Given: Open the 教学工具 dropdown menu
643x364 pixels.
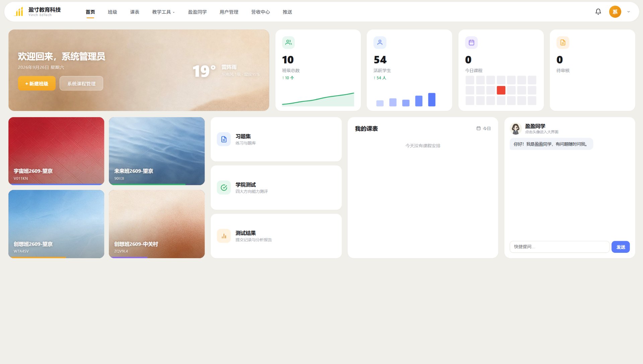Looking at the screenshot, I should (x=163, y=12).
